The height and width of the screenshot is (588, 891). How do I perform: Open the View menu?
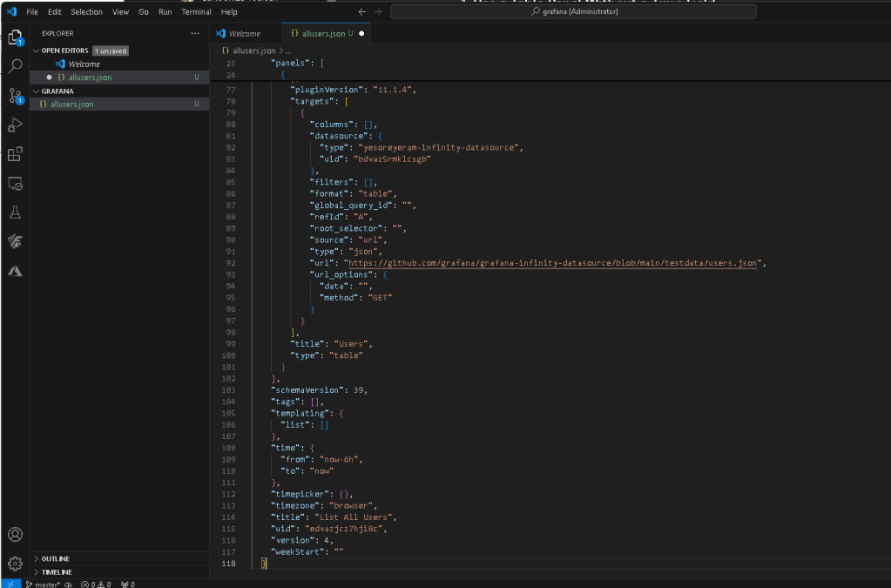pyautogui.click(x=120, y=12)
